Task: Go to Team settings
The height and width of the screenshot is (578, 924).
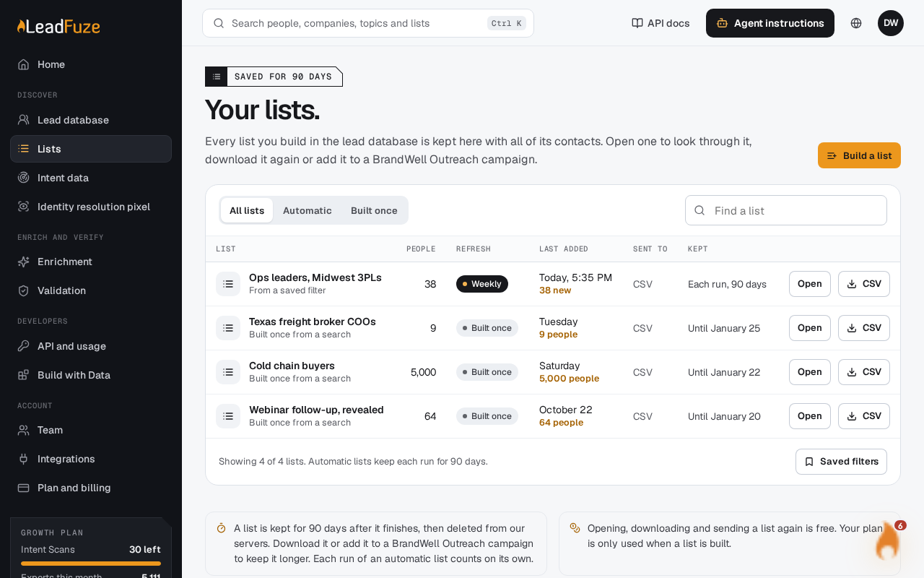Action: 91,430
